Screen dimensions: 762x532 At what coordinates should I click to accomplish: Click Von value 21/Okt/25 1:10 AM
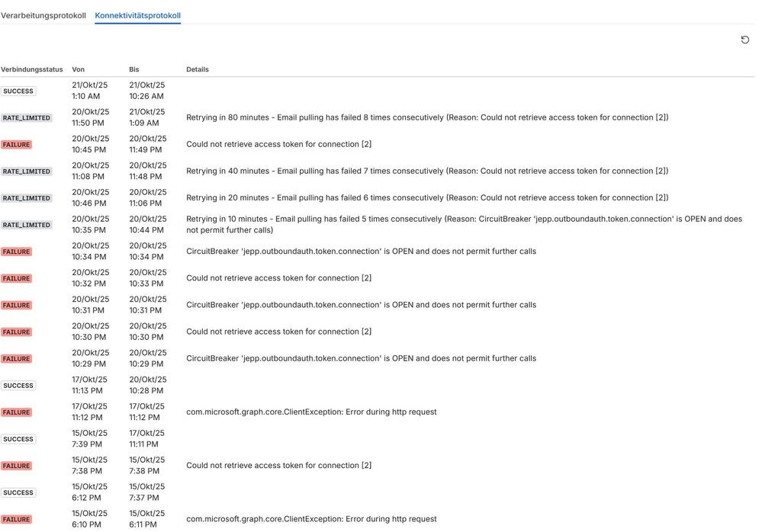point(90,91)
